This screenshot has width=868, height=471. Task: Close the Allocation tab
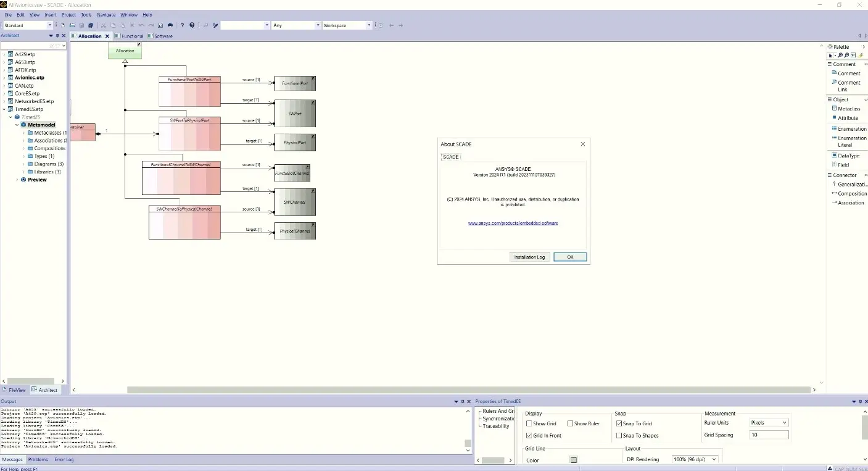pyautogui.click(x=107, y=36)
